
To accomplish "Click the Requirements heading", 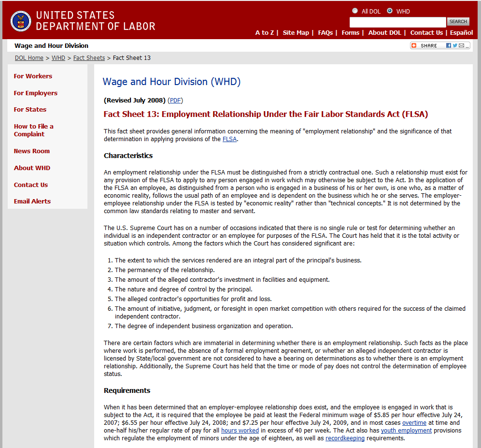I will (x=127, y=390).
